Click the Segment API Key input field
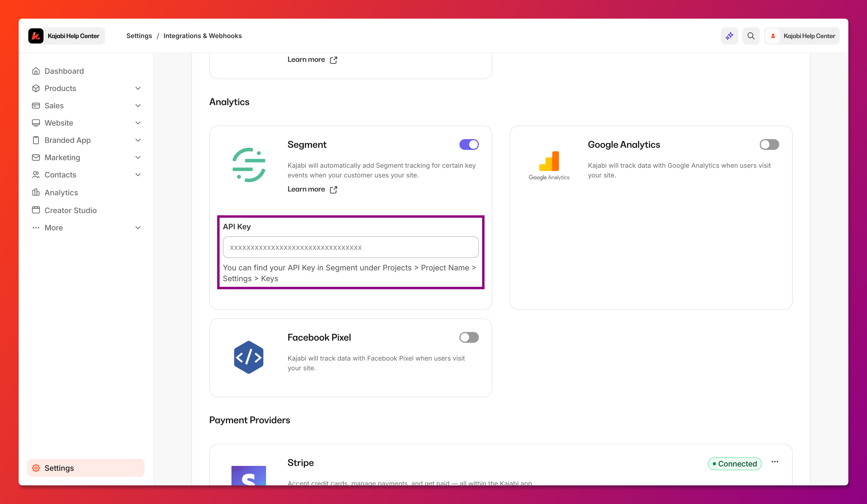This screenshot has width=867, height=504. click(351, 247)
